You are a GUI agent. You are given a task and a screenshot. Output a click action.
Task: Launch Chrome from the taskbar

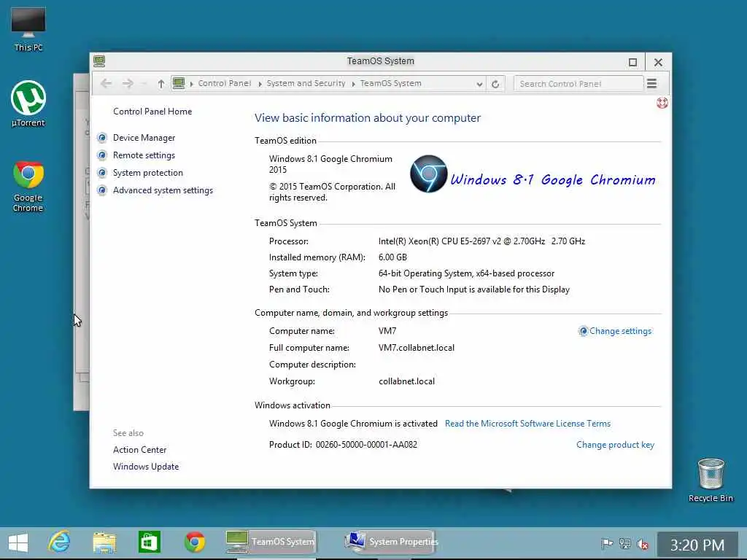coord(195,542)
